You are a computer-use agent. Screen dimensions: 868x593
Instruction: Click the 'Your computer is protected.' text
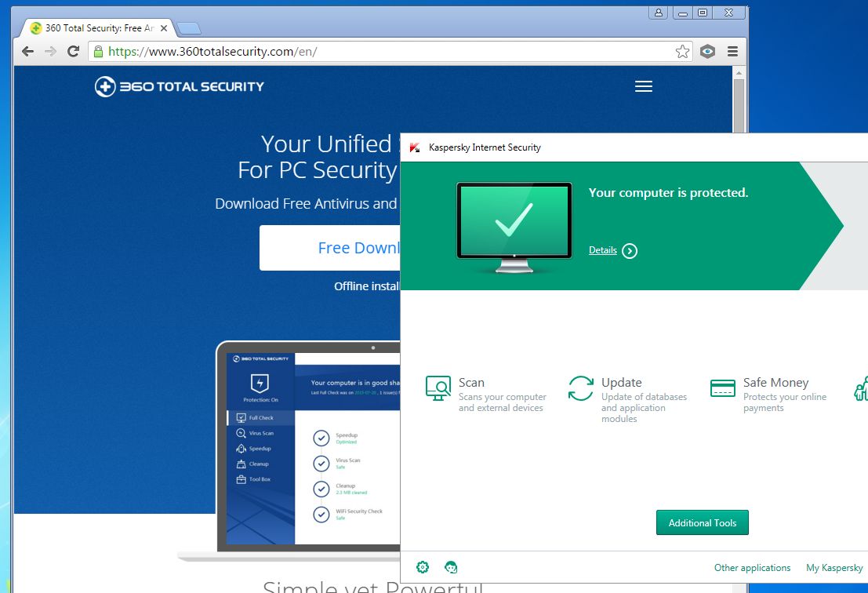tap(668, 192)
